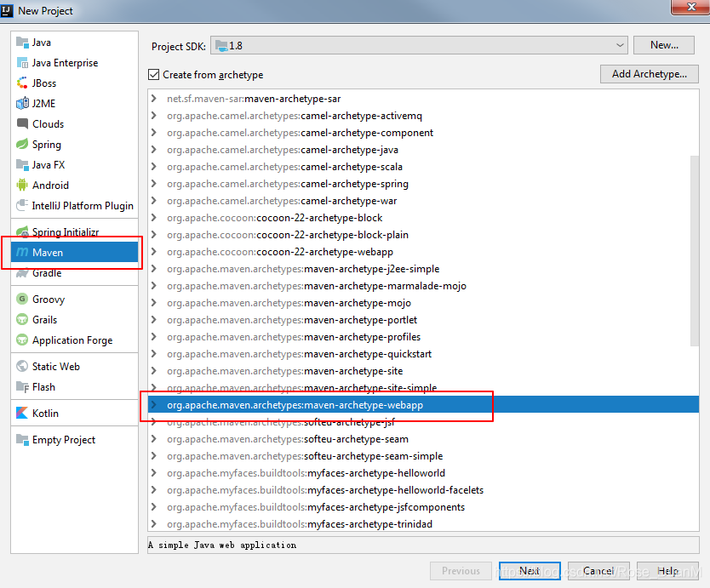The width and height of the screenshot is (710, 588).
Task: Select maven-archetype-profiles row
Action: (423, 337)
